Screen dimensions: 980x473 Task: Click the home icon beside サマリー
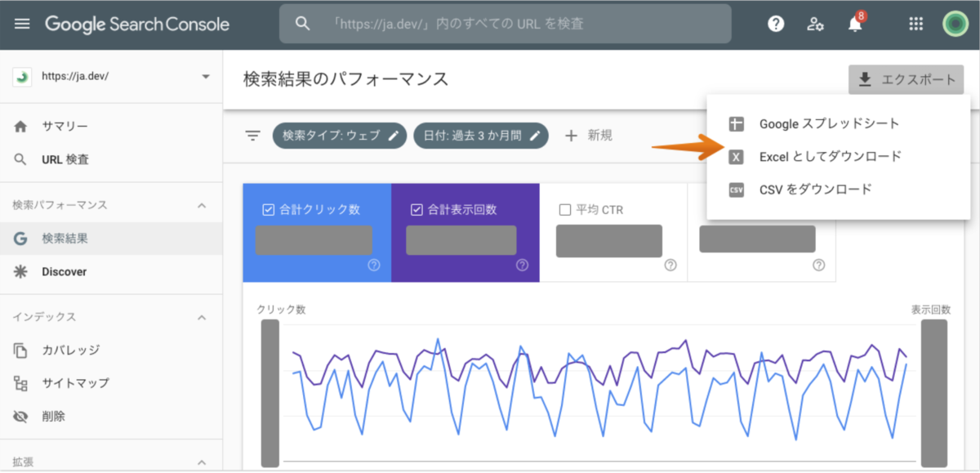point(21,127)
